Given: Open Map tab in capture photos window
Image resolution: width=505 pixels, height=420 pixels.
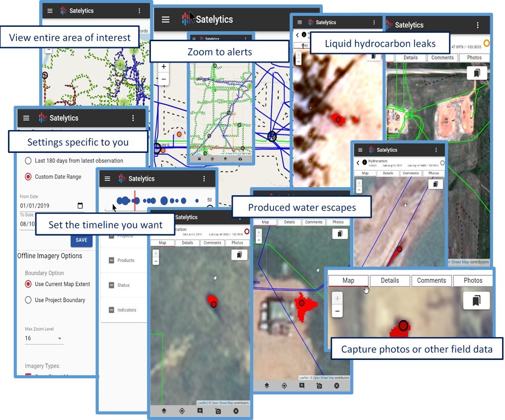Looking at the screenshot, I should [x=349, y=280].
